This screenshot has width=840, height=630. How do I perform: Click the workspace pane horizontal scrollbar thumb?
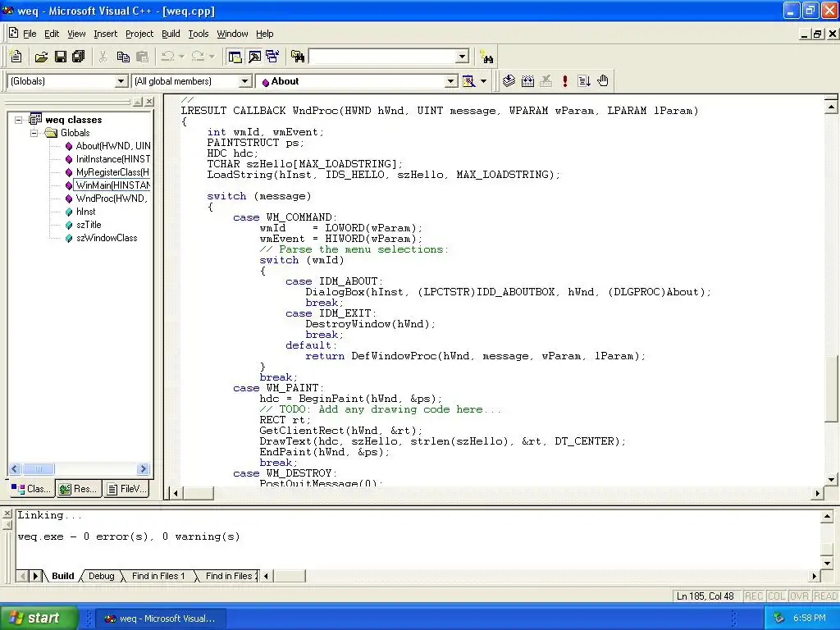point(38,468)
